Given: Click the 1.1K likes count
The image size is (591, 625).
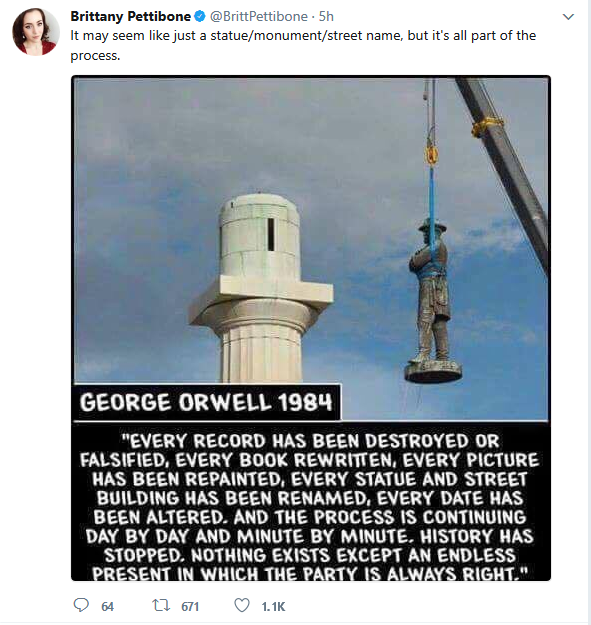Looking at the screenshot, I should point(273,607).
